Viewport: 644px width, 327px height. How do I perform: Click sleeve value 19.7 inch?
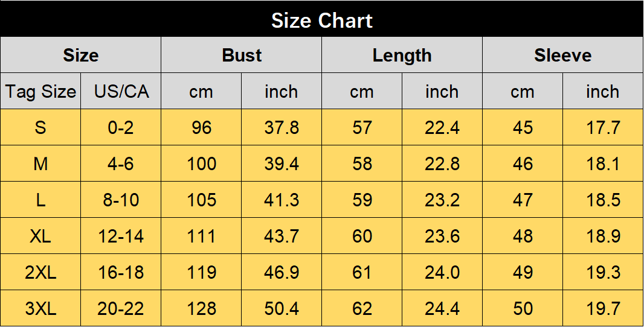click(x=603, y=308)
